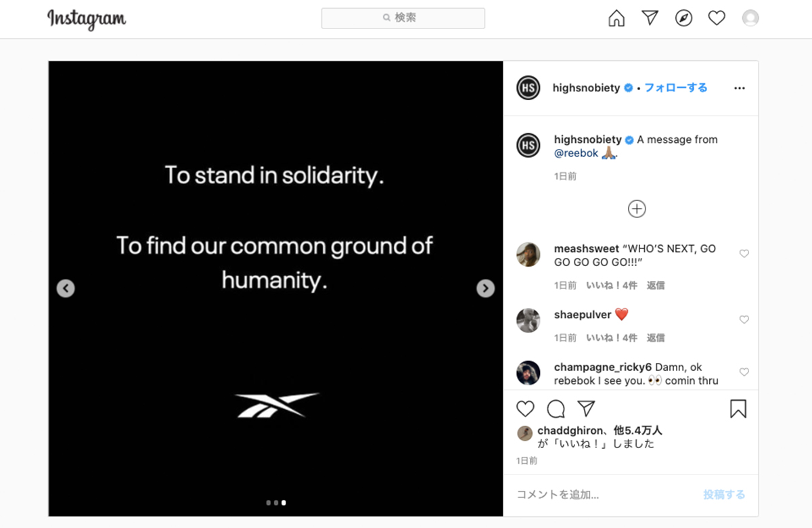Screen dimensions: 812x528
Task: Share post with paper plane icon below comments
Action: (x=586, y=409)
